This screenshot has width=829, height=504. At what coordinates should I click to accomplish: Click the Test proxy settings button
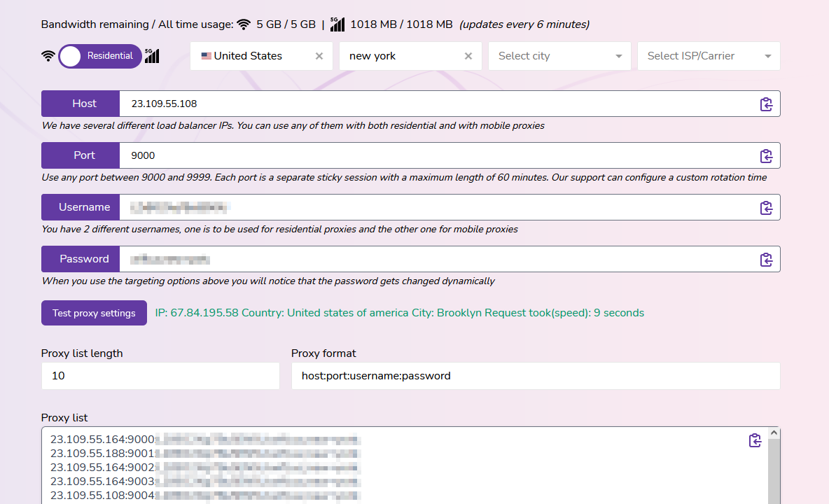94,313
